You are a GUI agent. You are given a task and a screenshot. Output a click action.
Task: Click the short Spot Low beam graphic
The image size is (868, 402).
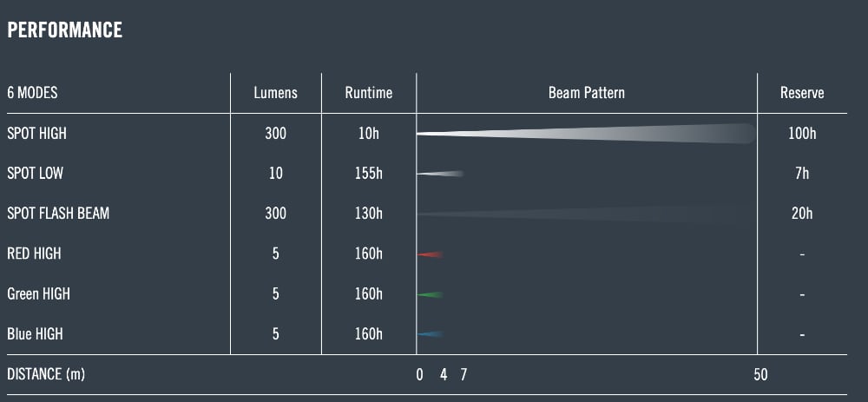tap(440, 174)
